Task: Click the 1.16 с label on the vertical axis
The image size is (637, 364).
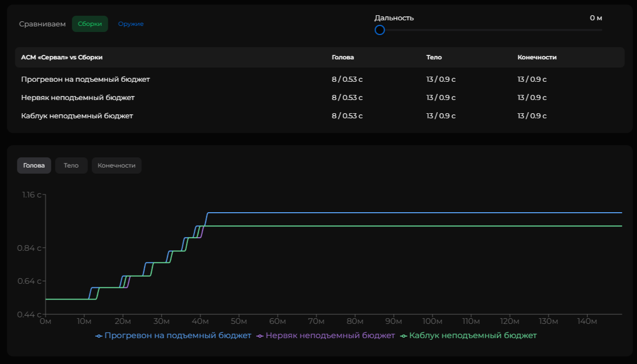Action: [x=31, y=195]
